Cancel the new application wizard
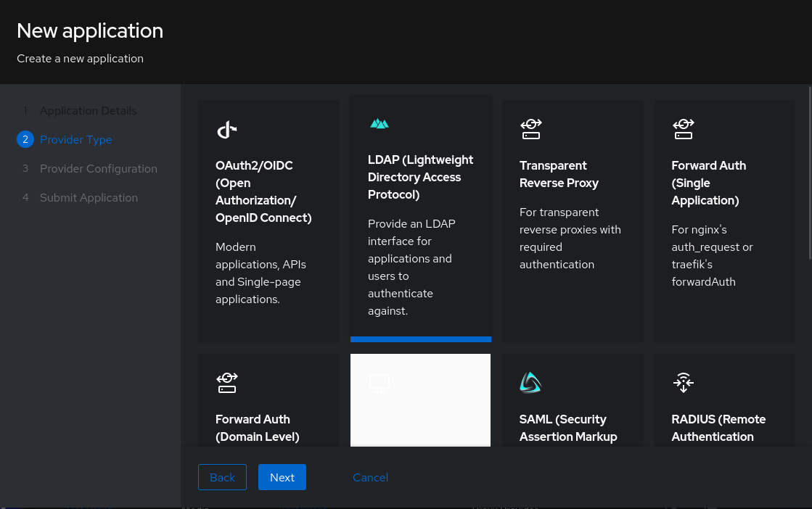The height and width of the screenshot is (509, 812). tap(370, 477)
